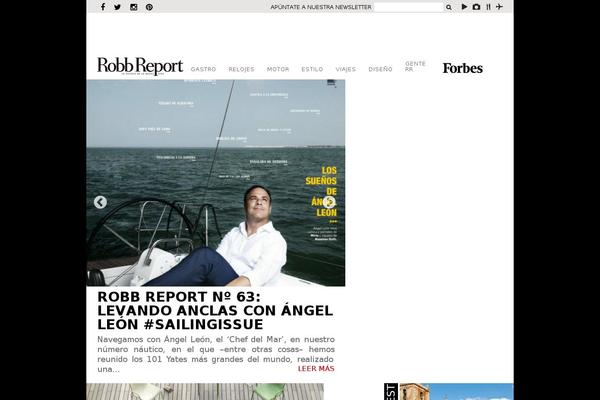Image resolution: width=600 pixels, height=400 pixels.
Task: Open the Pinterest icon
Action: click(x=149, y=7)
